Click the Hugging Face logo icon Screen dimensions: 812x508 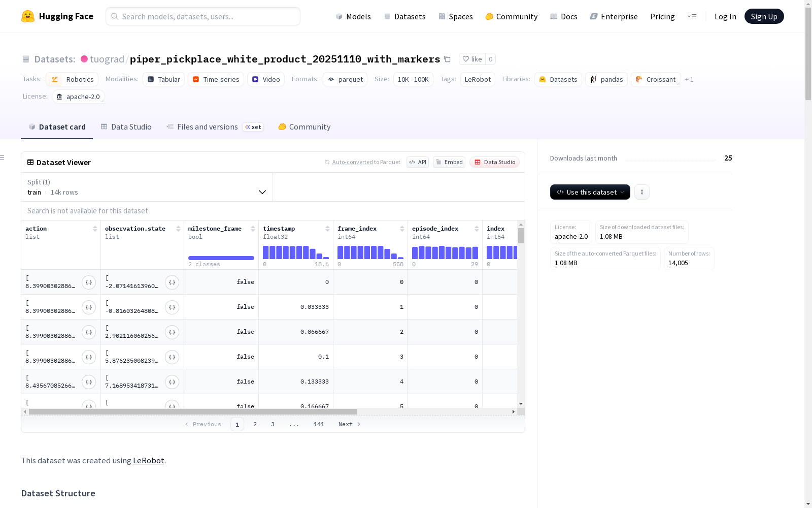coord(28,16)
